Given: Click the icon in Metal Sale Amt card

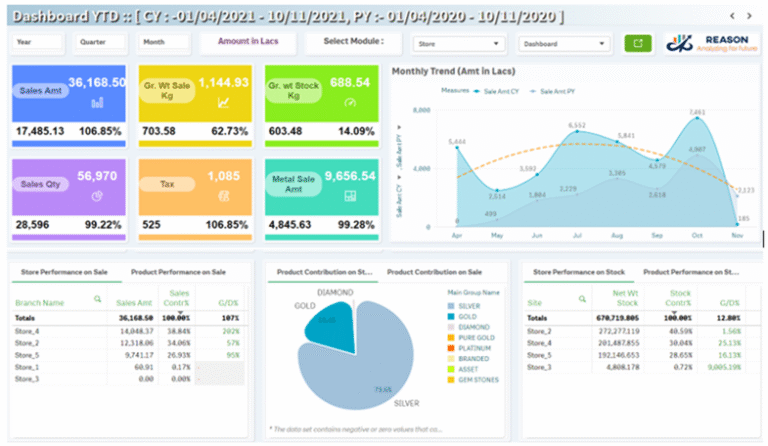Looking at the screenshot, I should (350, 196).
